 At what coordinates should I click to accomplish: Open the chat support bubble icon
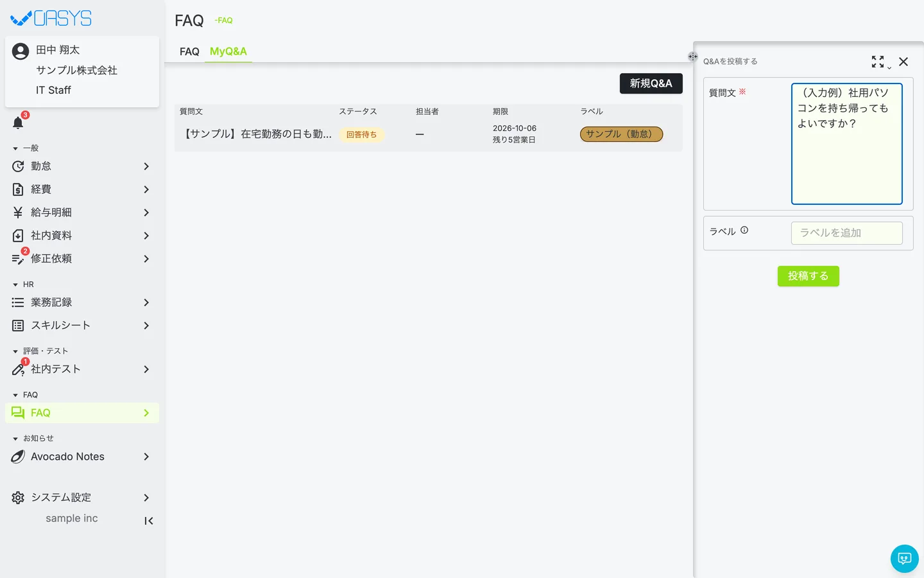905,559
